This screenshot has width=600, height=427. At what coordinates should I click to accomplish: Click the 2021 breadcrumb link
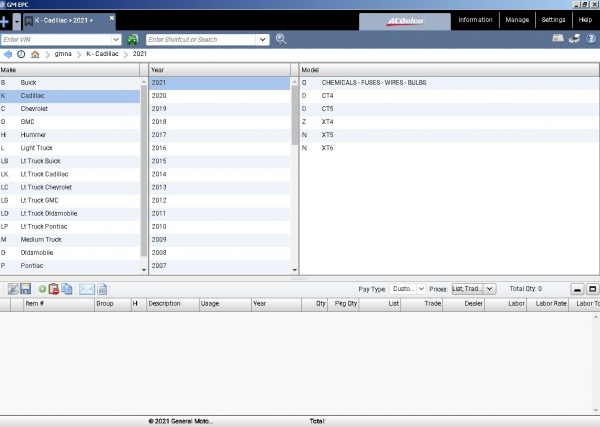tap(140, 54)
